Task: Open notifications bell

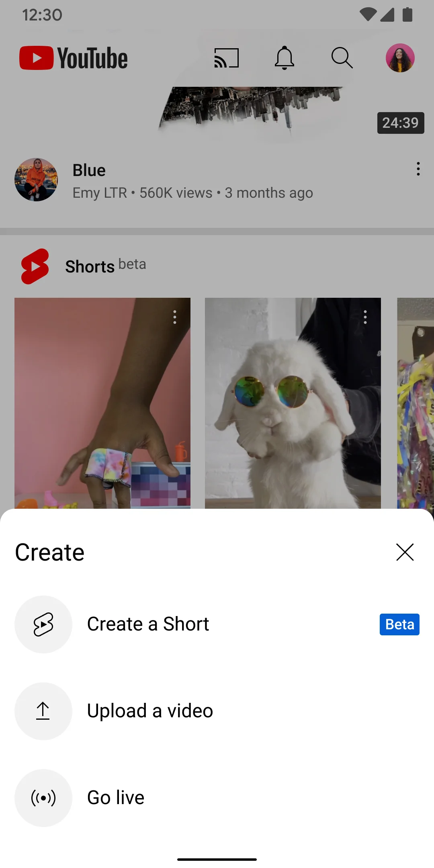Action: pos(285,58)
